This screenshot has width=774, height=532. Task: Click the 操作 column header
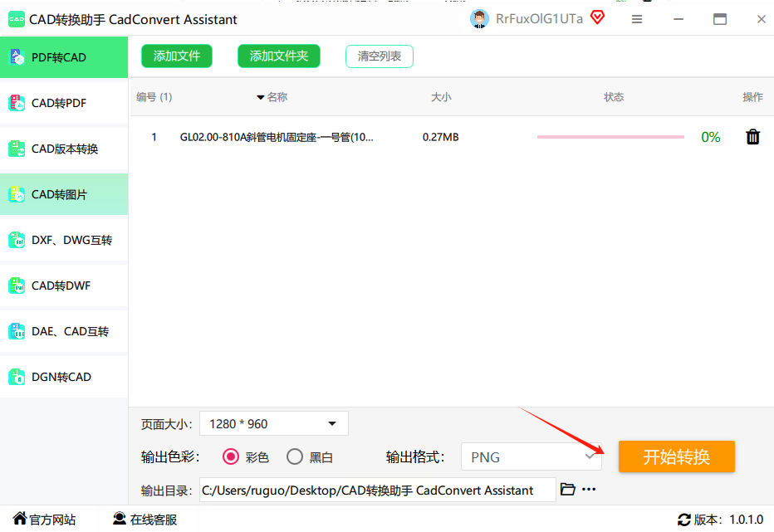point(752,97)
